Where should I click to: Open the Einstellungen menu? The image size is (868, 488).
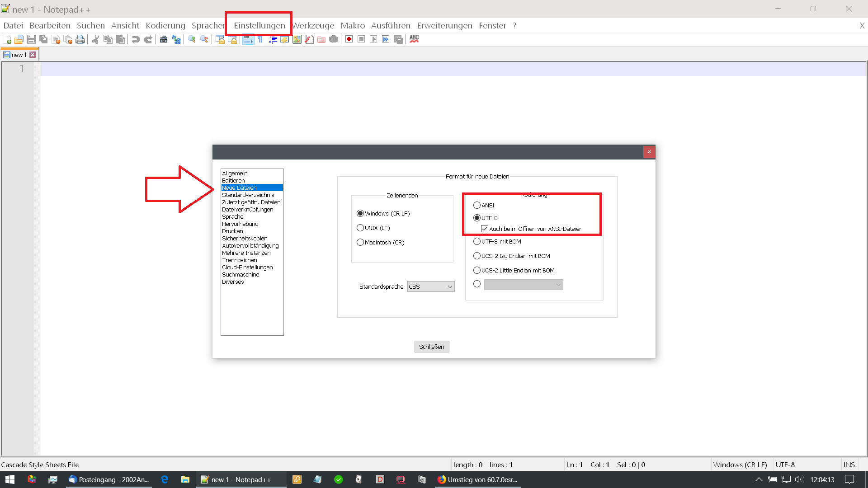click(x=259, y=25)
